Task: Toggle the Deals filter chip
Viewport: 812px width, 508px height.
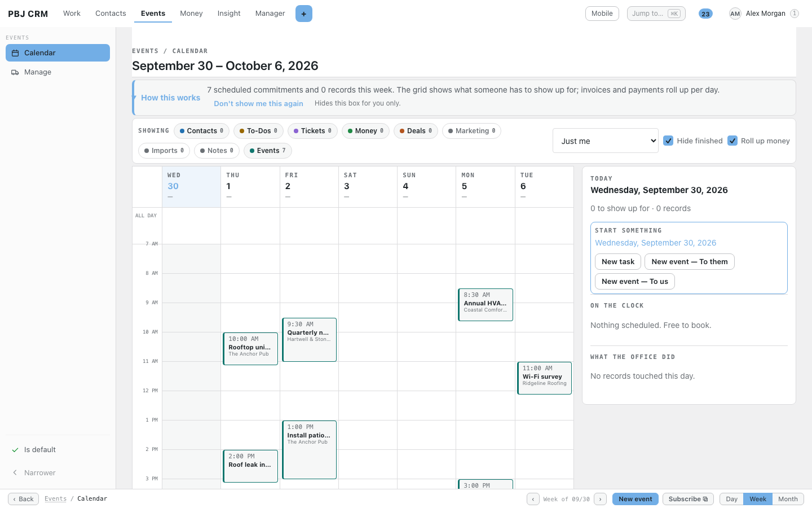Action: tap(416, 131)
